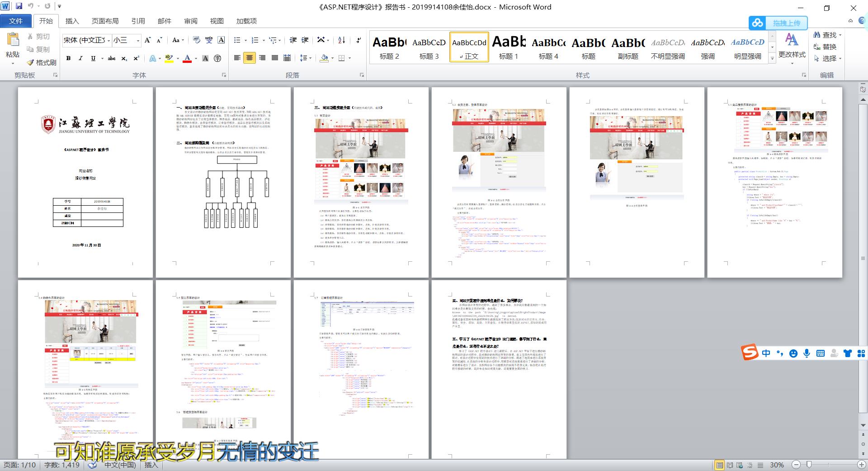Open the phonetic guide (wén) tool
Screen dimensions: 868x471
[209, 40]
